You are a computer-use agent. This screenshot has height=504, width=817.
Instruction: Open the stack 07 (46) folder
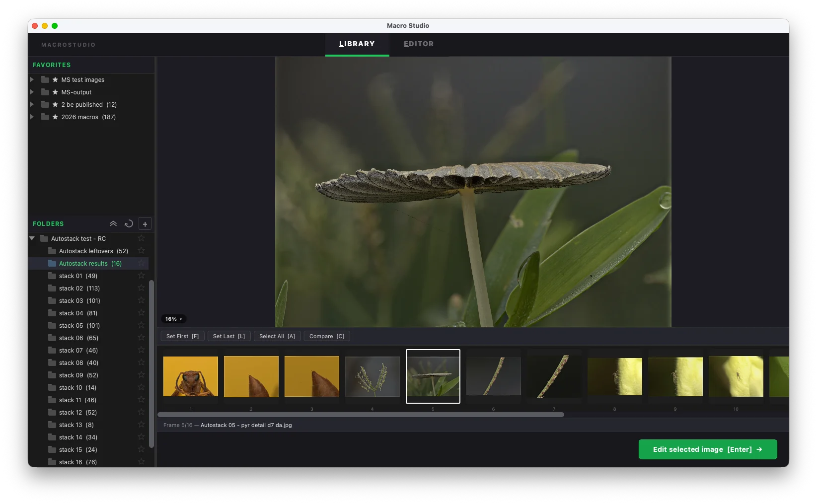88,350
